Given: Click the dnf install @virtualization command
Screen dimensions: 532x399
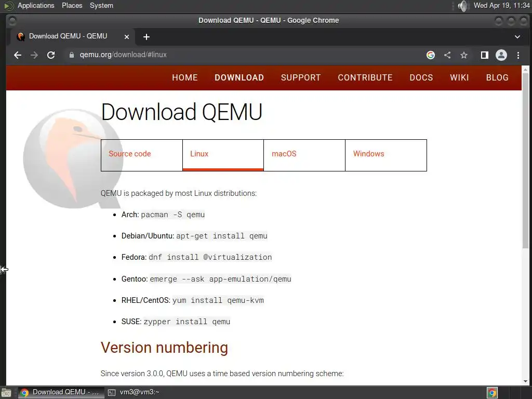Looking at the screenshot, I should pos(210,257).
